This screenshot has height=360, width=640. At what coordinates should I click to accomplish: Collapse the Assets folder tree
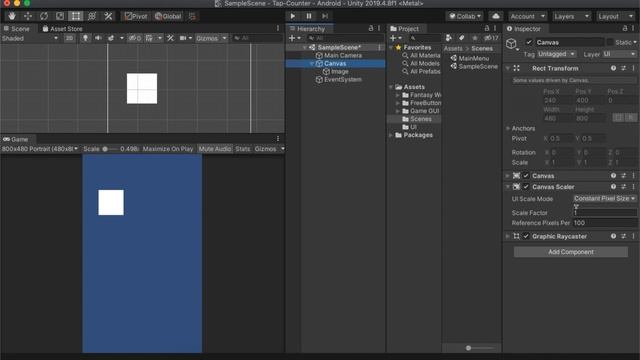(391, 87)
